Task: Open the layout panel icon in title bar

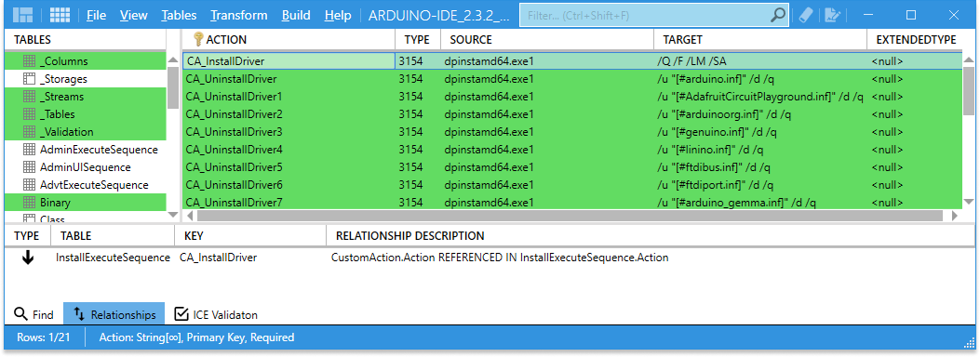Action: pyautogui.click(x=23, y=16)
